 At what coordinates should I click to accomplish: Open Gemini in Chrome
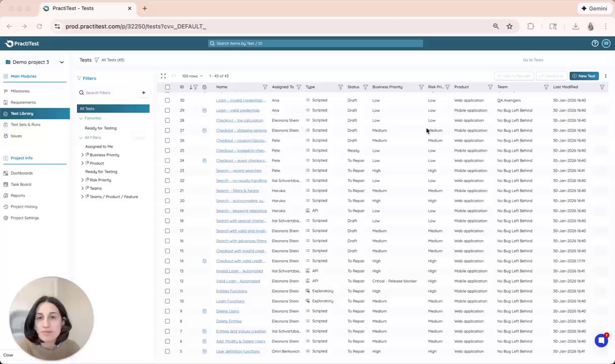point(594,9)
